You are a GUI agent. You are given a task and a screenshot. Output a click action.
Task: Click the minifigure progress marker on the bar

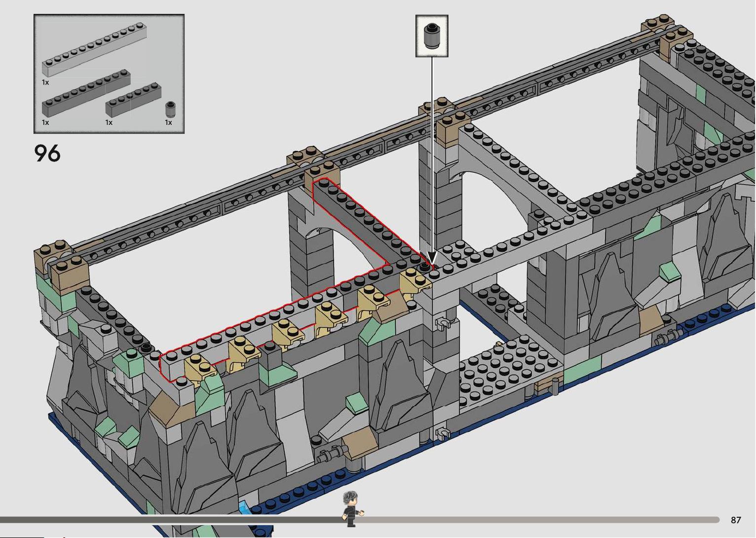(x=351, y=508)
